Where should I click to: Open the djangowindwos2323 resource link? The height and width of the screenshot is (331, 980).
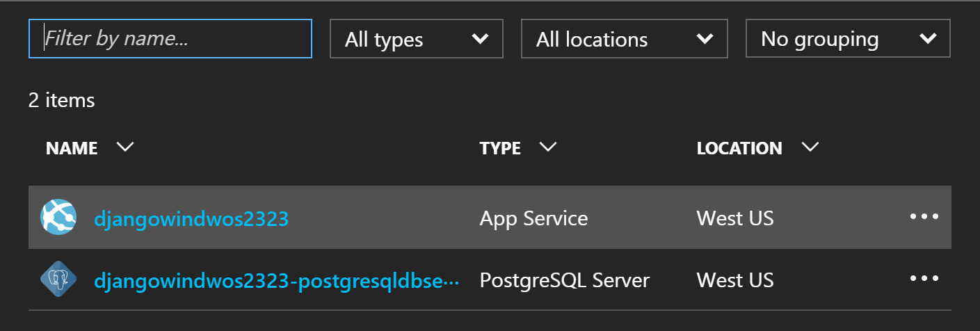pos(191,219)
